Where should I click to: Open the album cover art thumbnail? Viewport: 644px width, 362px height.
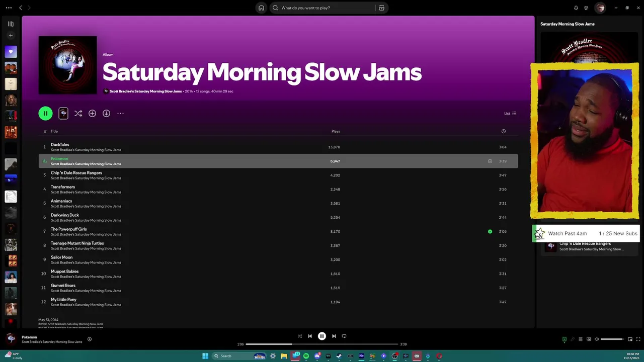[67, 65]
